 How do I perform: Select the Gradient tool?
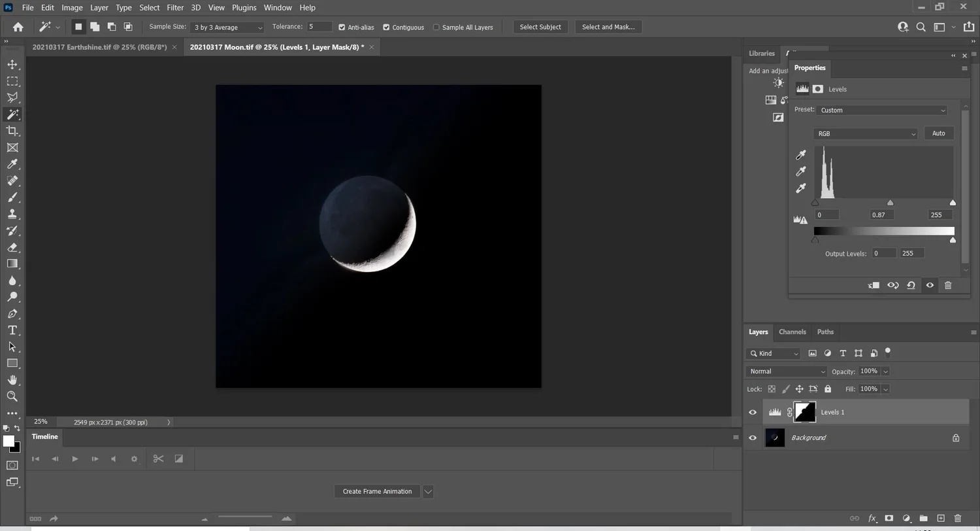pos(12,264)
